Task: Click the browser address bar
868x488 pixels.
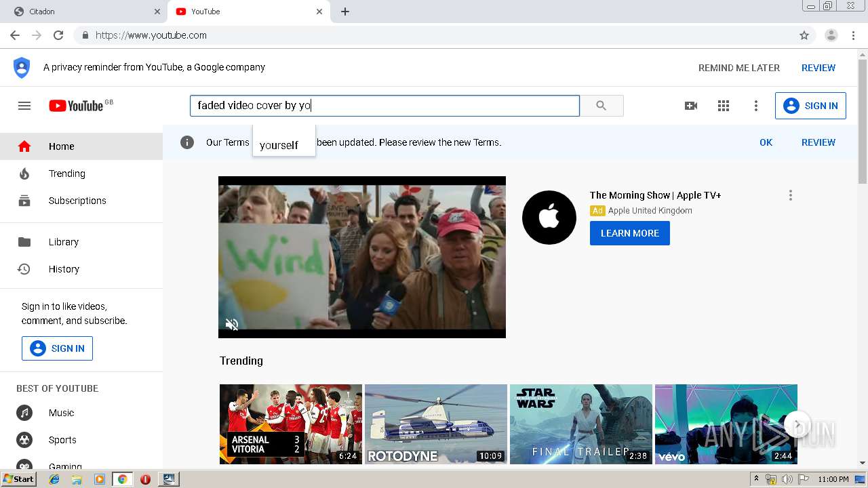Action: [434, 35]
